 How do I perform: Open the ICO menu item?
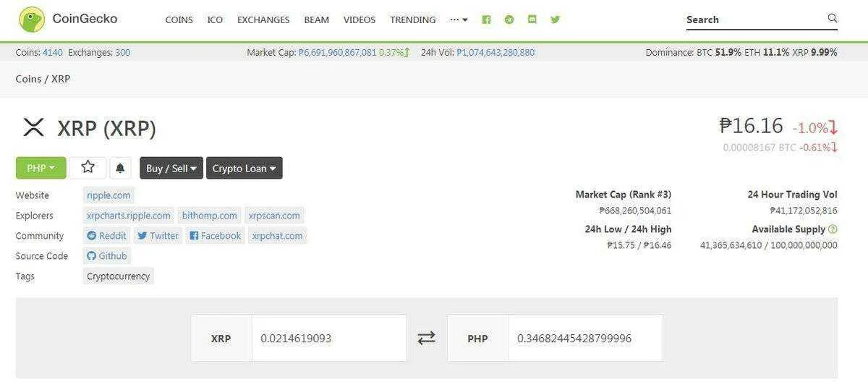point(215,20)
